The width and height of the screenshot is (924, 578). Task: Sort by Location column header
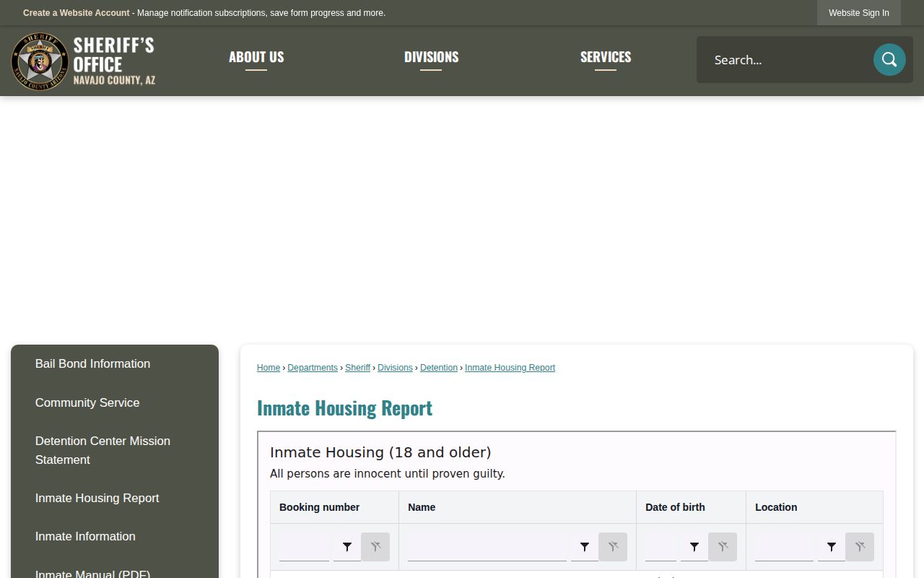[814, 507]
